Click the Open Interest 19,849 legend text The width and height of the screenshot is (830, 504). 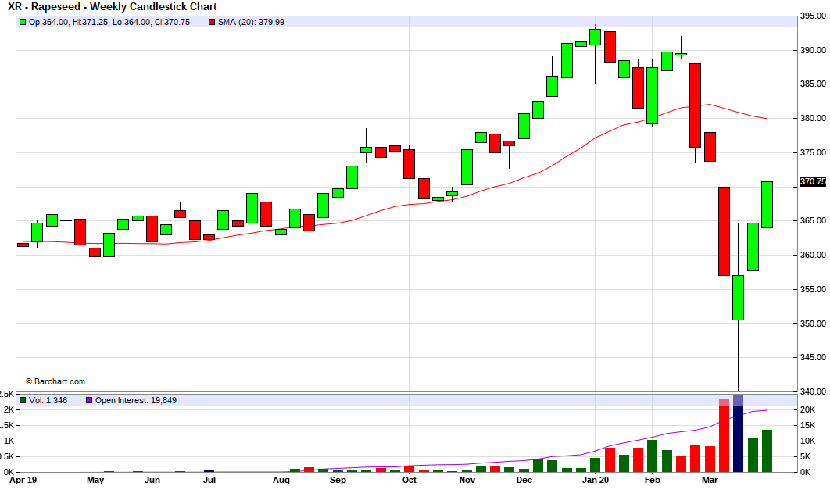pos(137,400)
